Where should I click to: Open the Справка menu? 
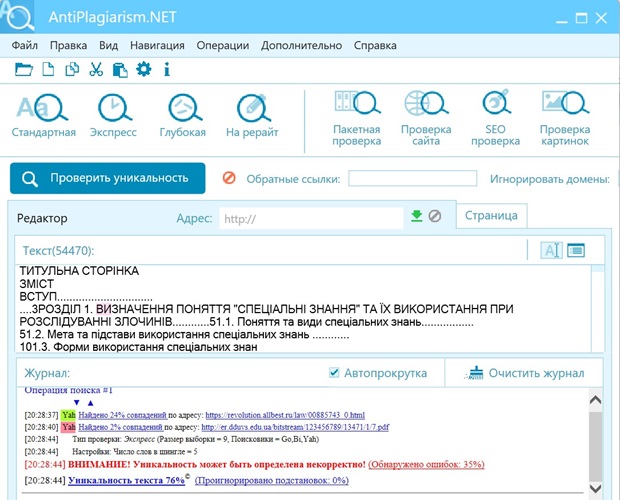[375, 45]
